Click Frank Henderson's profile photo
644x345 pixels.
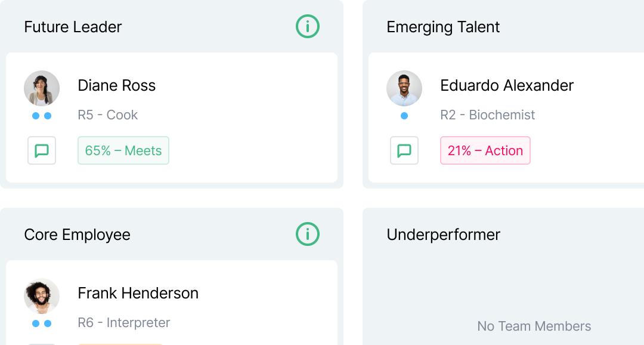click(x=42, y=296)
